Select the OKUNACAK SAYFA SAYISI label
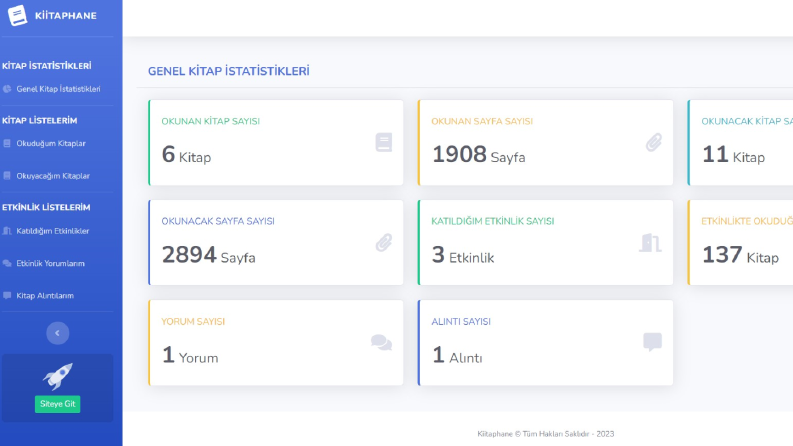This screenshot has width=793, height=446. coord(218,221)
